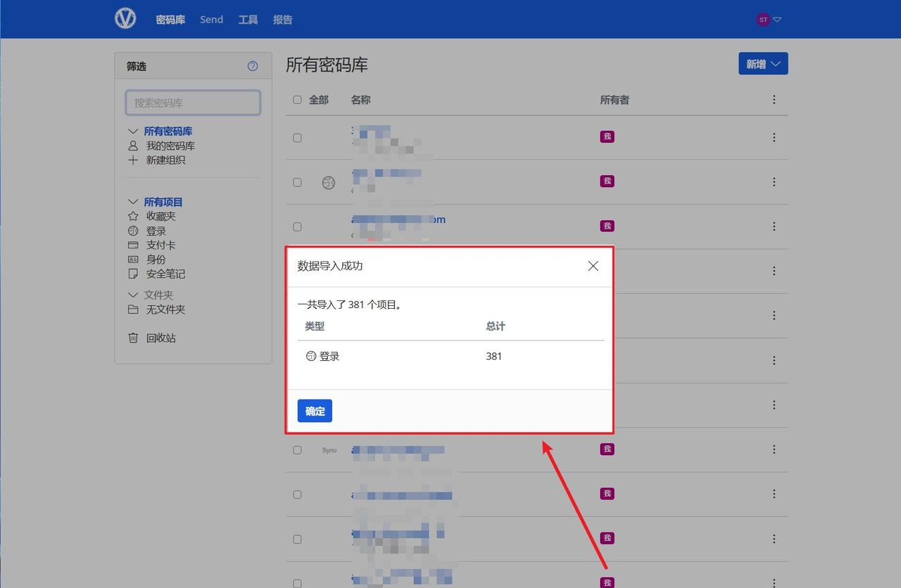Screen dimensions: 901x588
Task: Select the card icon for 支付卡
Action: (x=133, y=245)
